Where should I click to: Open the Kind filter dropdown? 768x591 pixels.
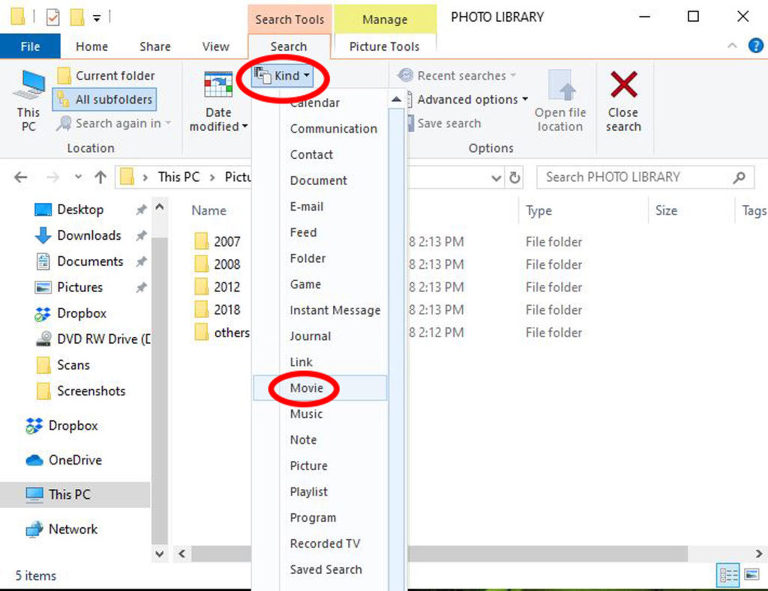[x=283, y=76]
